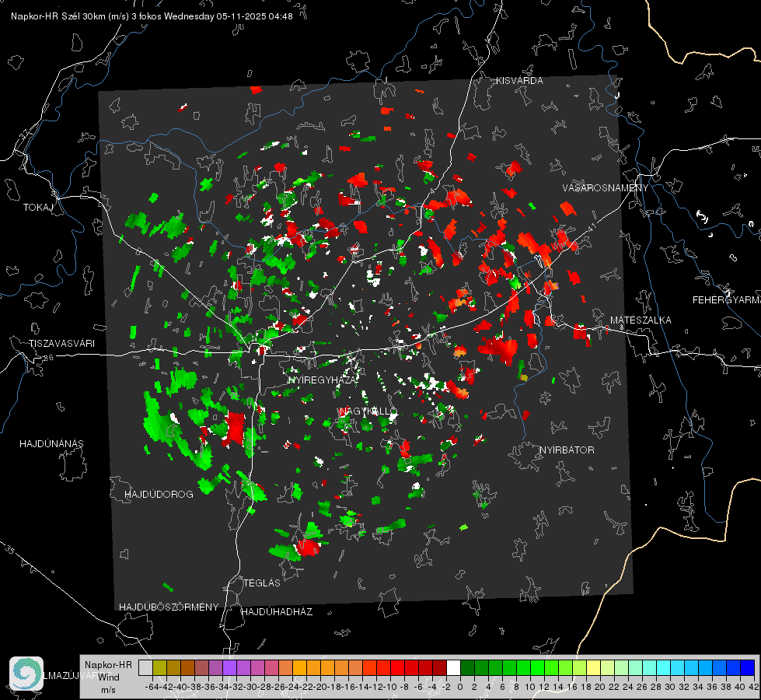The width and height of the screenshot is (761, 700).
Task: Click the NYÍRBÁTOR city label
Action: pos(567,450)
